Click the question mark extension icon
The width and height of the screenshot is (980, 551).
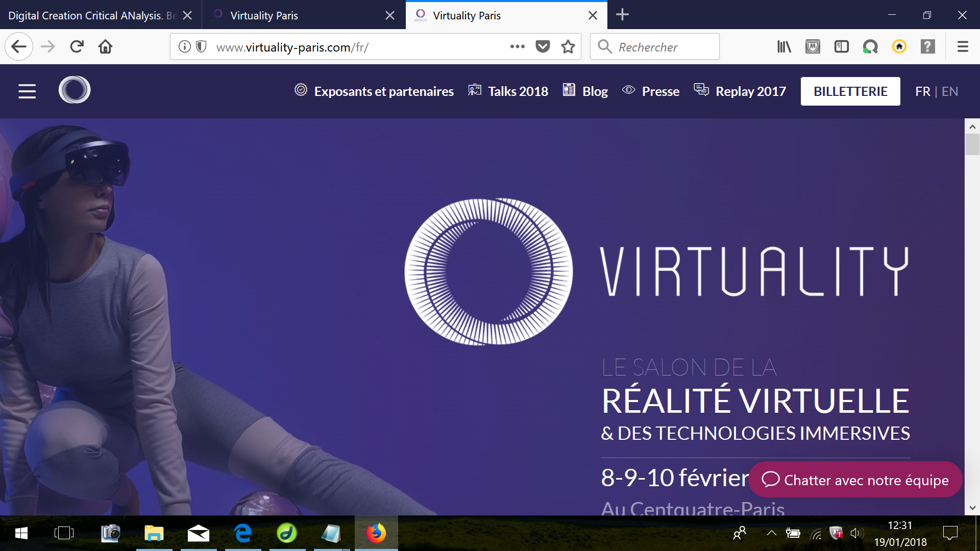tap(927, 47)
